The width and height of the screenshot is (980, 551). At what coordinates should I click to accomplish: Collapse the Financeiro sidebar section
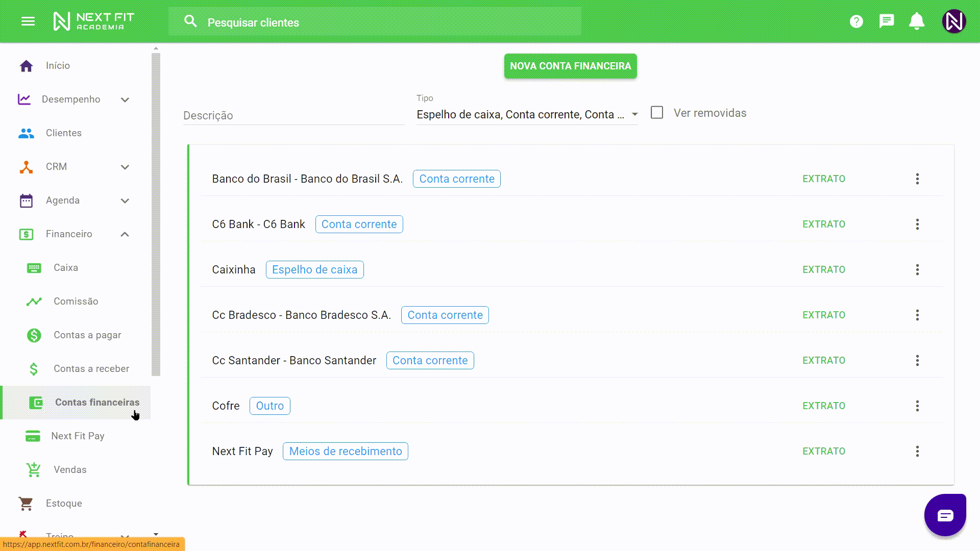click(x=125, y=234)
